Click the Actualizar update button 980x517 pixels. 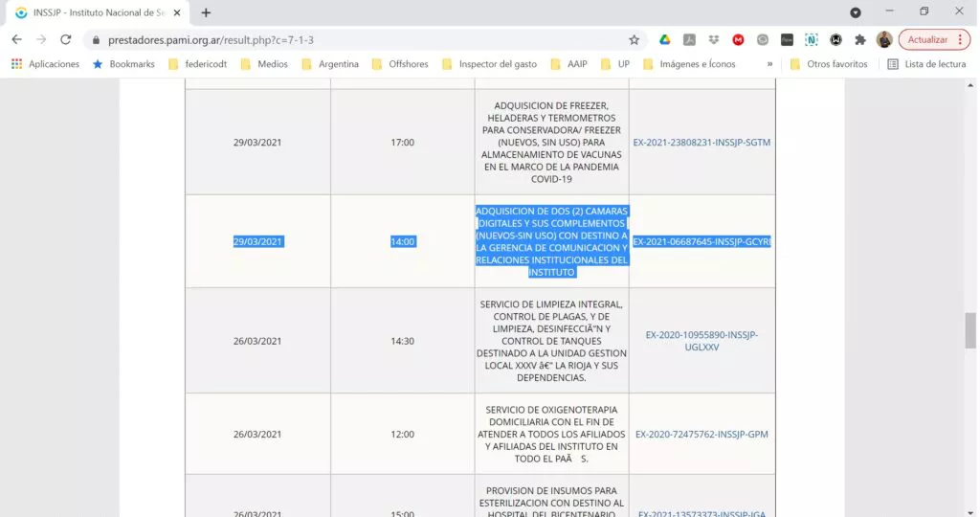[x=927, y=39]
